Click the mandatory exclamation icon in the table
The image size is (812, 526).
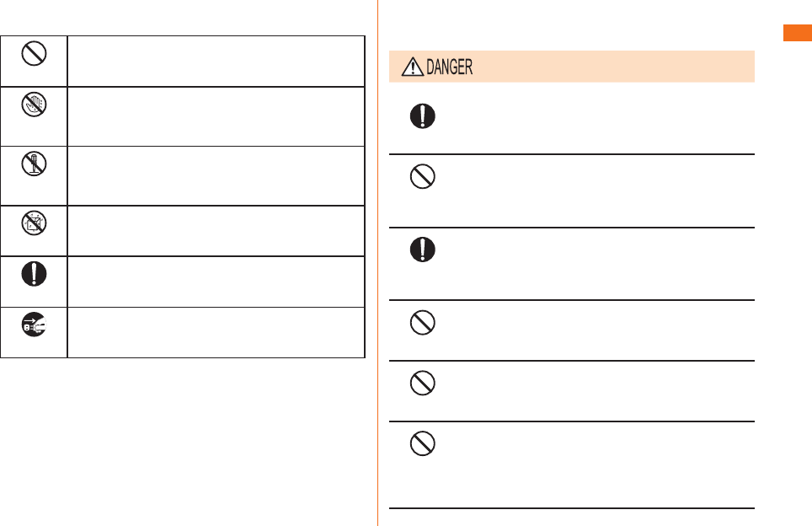click(35, 274)
